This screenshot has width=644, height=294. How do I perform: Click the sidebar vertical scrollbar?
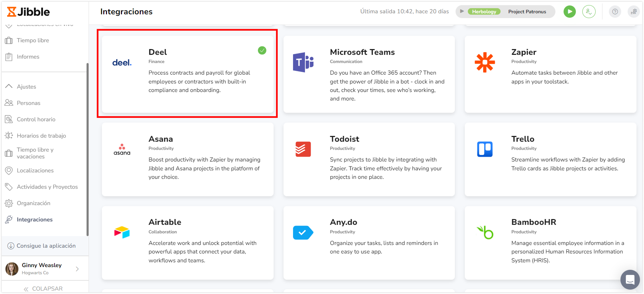[87, 150]
